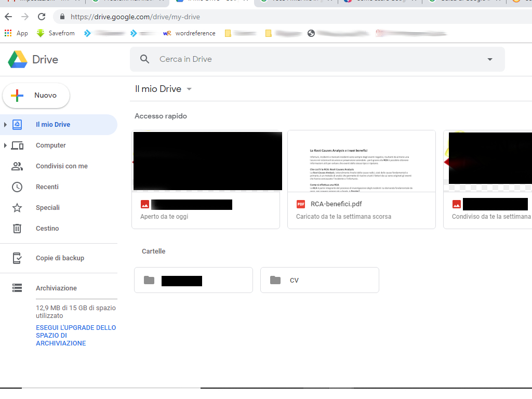This screenshot has height=399, width=532.
Task: Open the wordreference bookmark
Action: pyautogui.click(x=189, y=33)
